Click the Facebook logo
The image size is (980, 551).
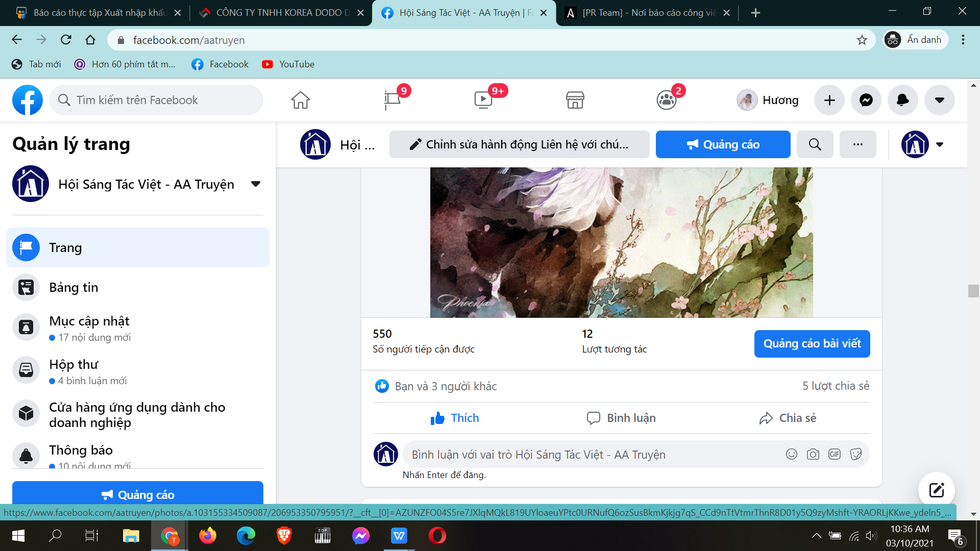click(x=28, y=100)
